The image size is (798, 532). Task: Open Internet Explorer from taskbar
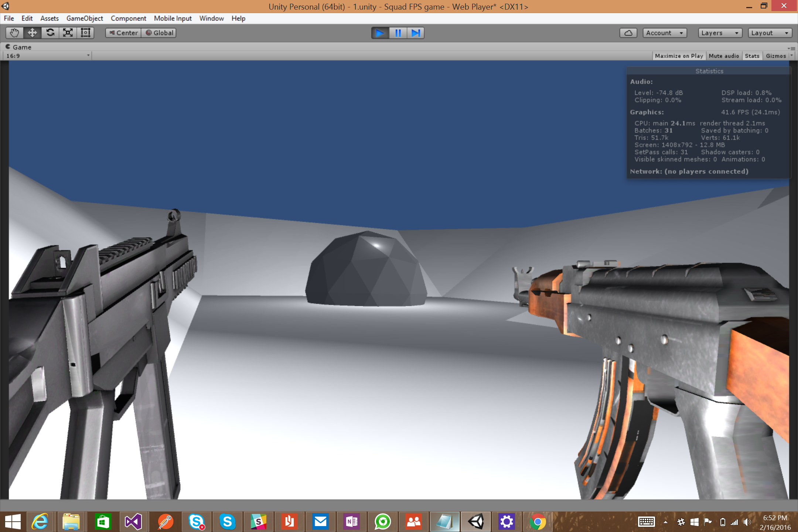coord(40,522)
